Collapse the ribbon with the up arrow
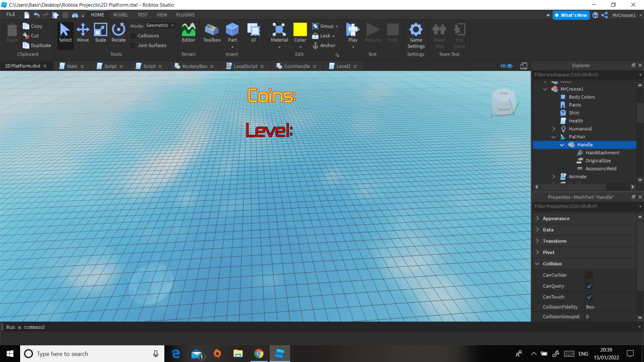644x362 pixels. point(548,15)
